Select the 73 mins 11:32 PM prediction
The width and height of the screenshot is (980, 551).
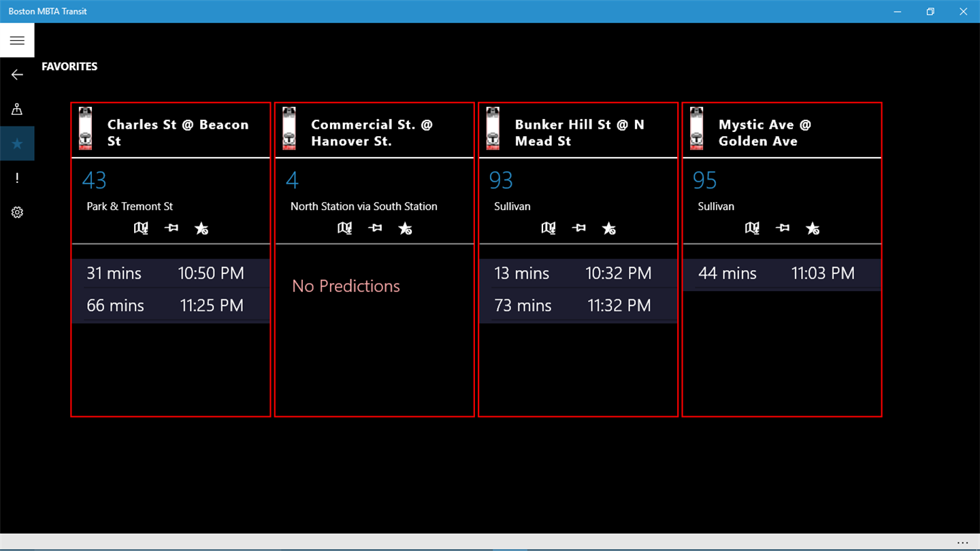point(578,306)
